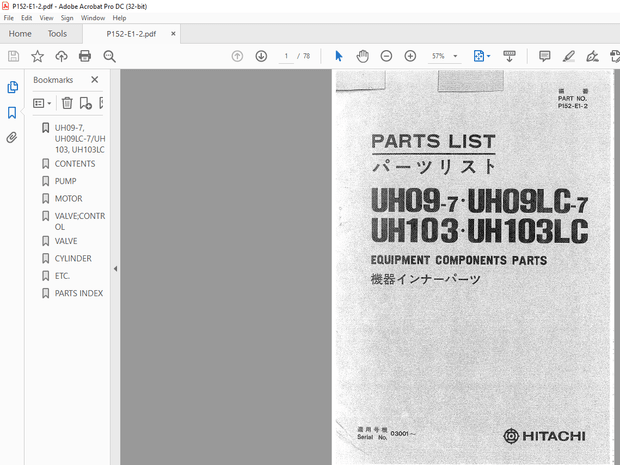The height and width of the screenshot is (465, 620).
Task: Select the highlight pen tool
Action: pyautogui.click(x=569, y=56)
